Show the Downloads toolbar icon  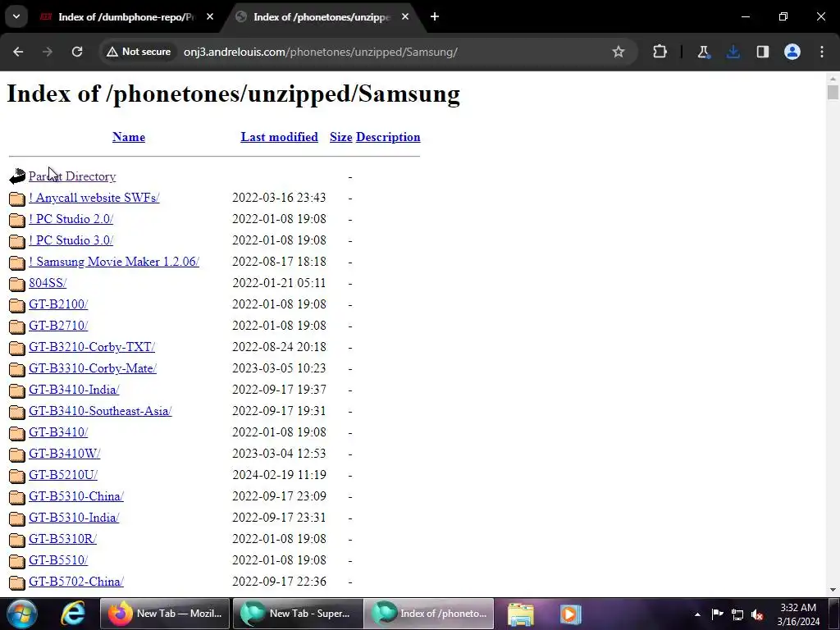coord(733,52)
